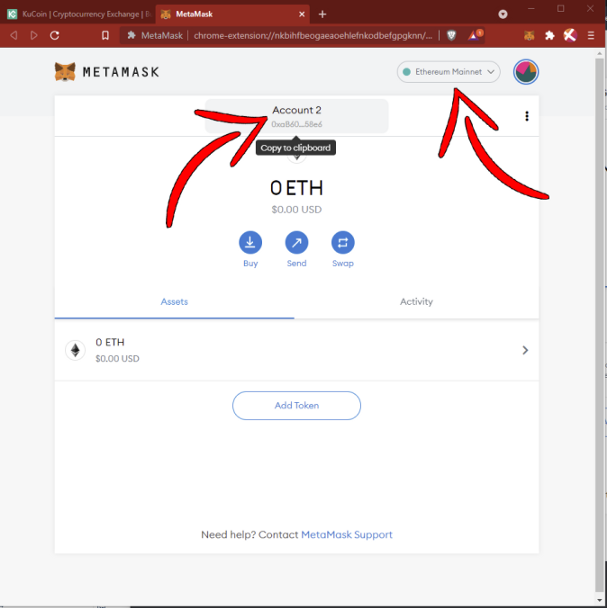Click the Swap icon button
The image size is (607, 608).
pos(343,242)
